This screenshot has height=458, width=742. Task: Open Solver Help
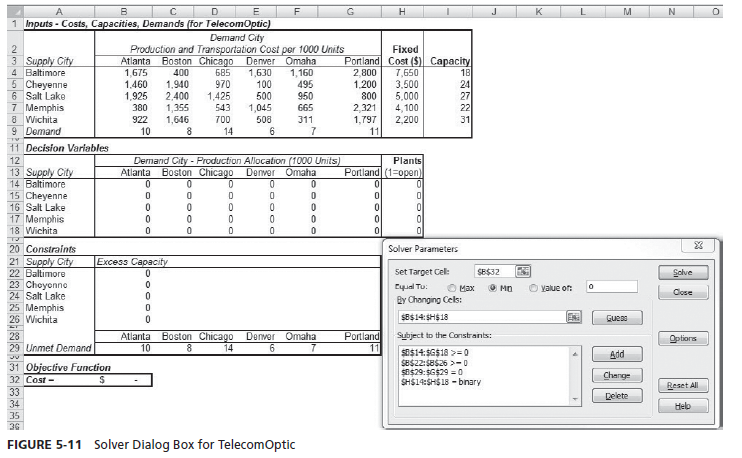pos(683,406)
